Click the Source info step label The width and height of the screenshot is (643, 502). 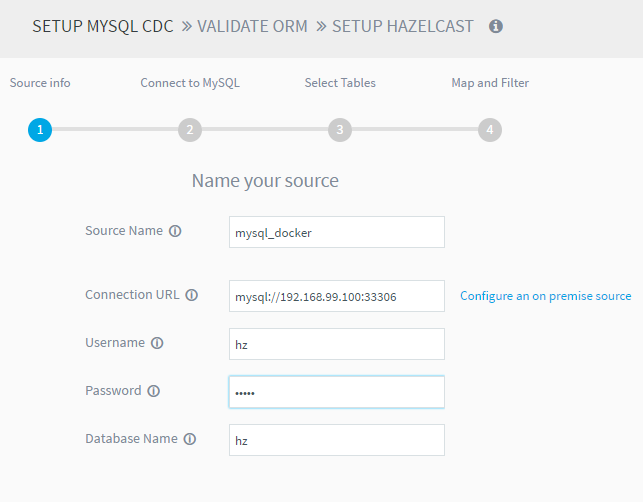click(x=40, y=83)
